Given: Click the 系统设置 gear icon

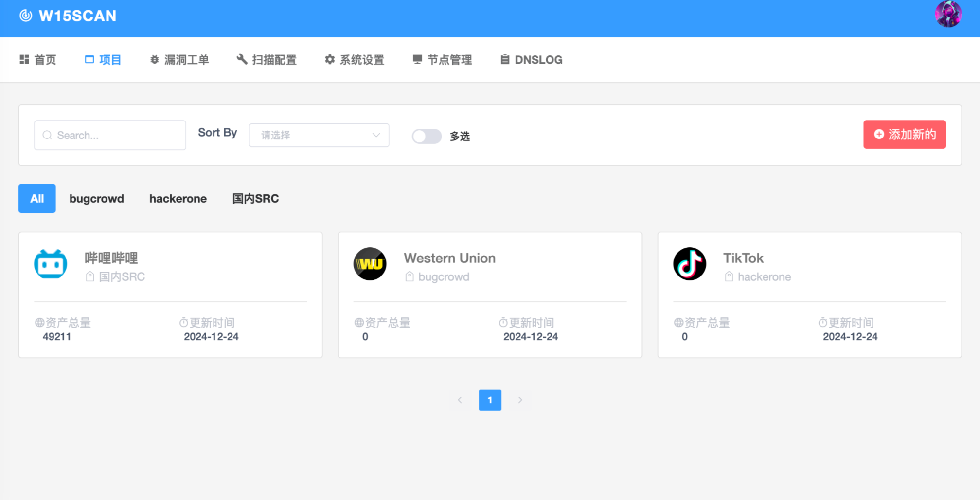Looking at the screenshot, I should 330,59.
